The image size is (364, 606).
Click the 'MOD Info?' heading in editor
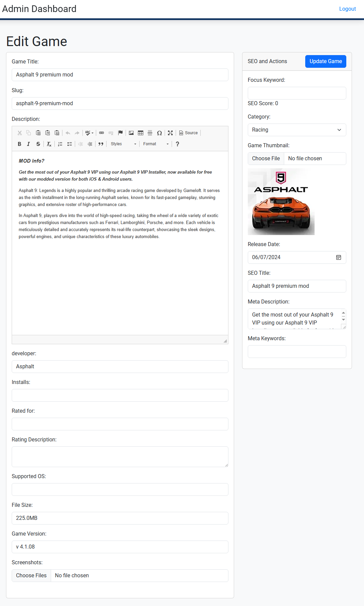(31, 161)
